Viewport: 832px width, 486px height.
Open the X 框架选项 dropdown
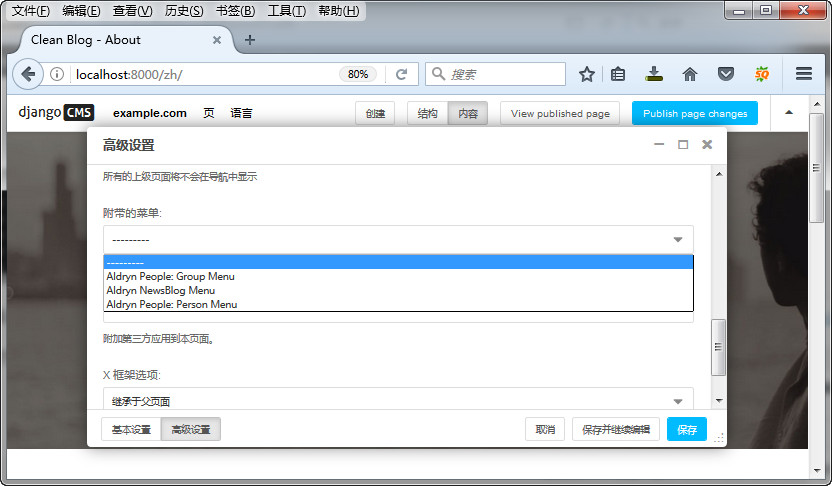coord(398,399)
